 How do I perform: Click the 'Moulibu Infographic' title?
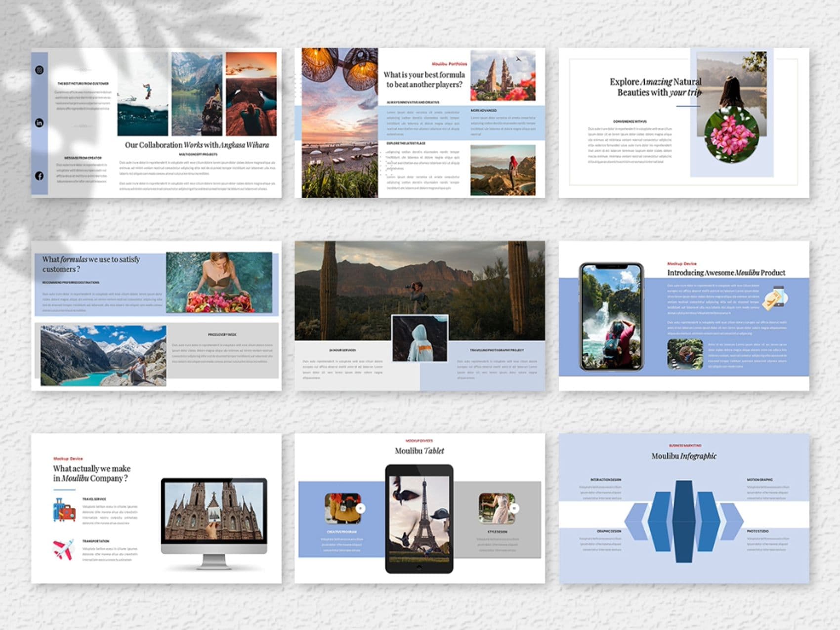684,456
